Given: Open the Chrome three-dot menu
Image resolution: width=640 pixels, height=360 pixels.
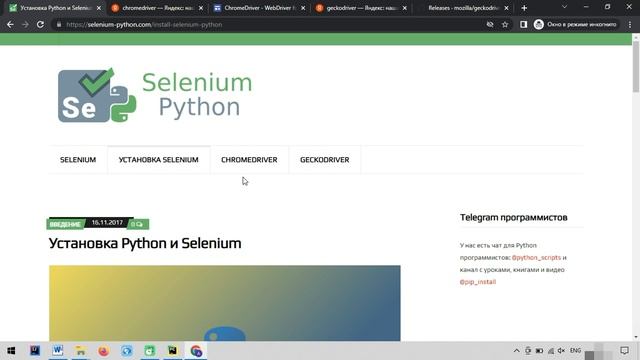Looking at the screenshot, I should 630,24.
